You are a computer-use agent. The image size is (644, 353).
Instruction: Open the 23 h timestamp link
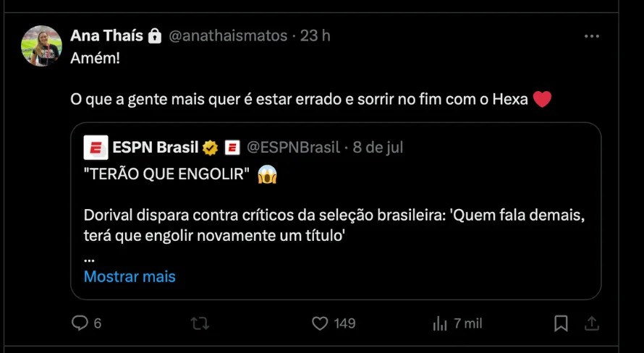click(x=315, y=35)
